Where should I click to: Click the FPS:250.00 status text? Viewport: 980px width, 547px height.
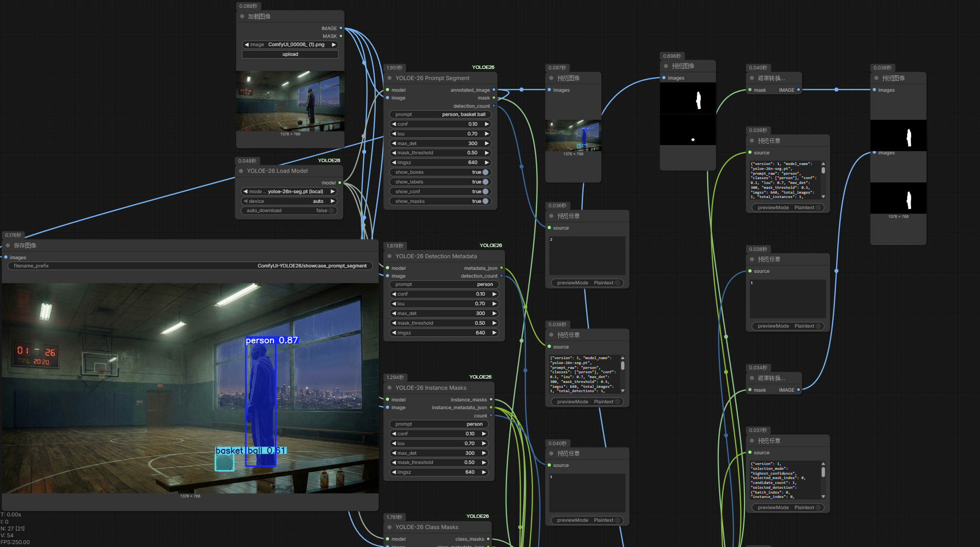pos(15,542)
